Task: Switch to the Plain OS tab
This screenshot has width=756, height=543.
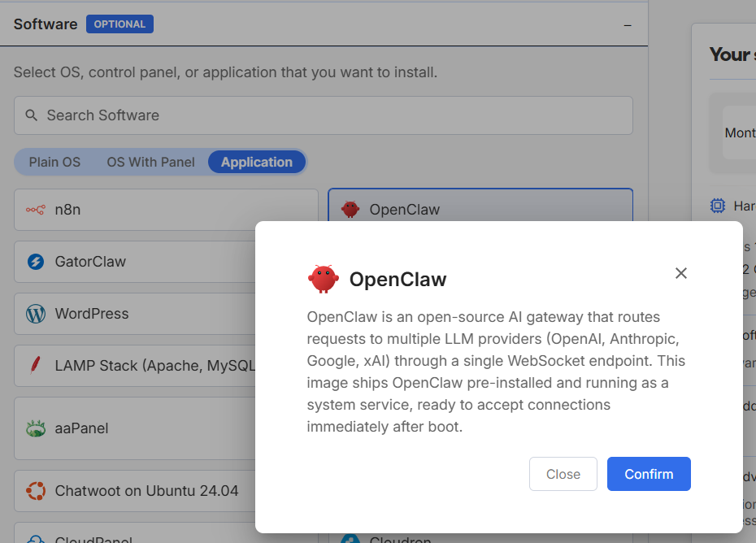Action: pyautogui.click(x=54, y=162)
